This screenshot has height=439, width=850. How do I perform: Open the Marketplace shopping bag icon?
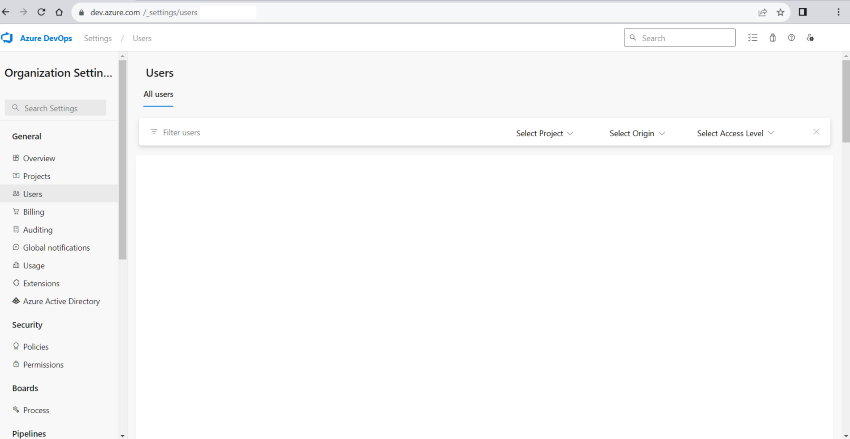[x=772, y=38]
